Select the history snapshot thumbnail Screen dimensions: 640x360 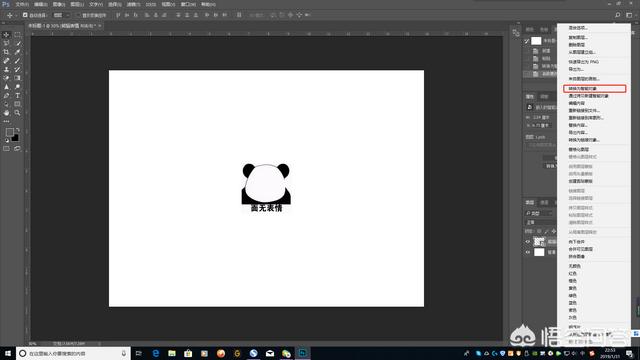click(536, 41)
